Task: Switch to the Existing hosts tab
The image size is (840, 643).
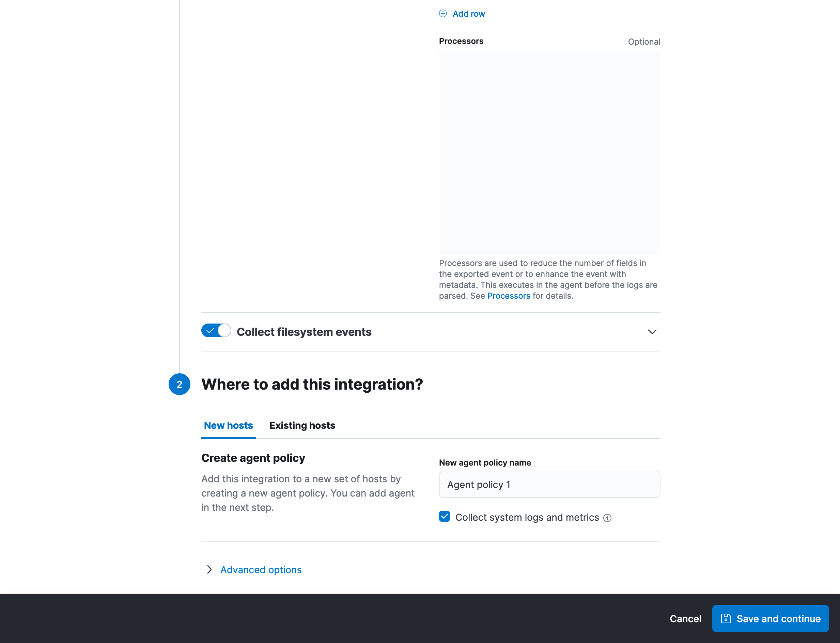Action: click(x=302, y=425)
